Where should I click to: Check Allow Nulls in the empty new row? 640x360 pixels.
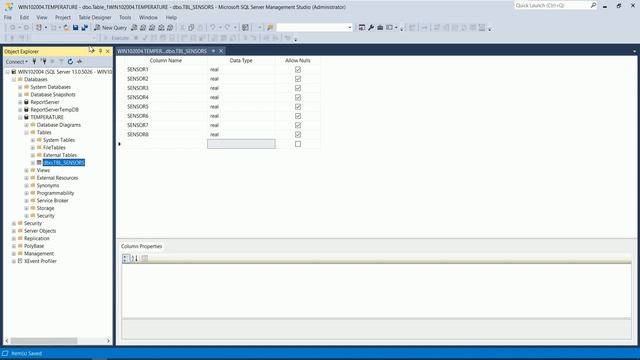click(298, 144)
